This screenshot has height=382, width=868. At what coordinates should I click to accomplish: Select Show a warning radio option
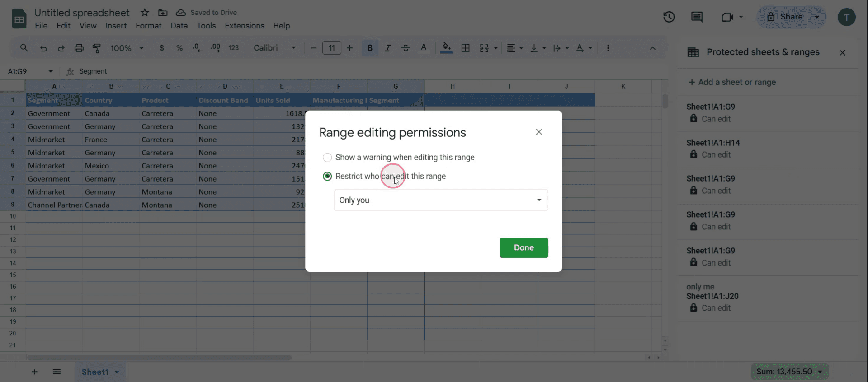tap(327, 157)
